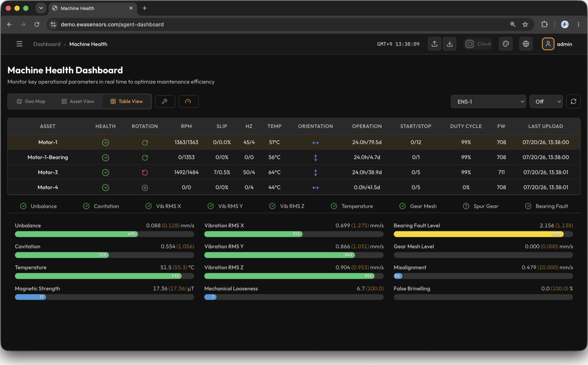Toggle the Cloud mode button
The width and height of the screenshot is (588, 365).
coord(478,44)
